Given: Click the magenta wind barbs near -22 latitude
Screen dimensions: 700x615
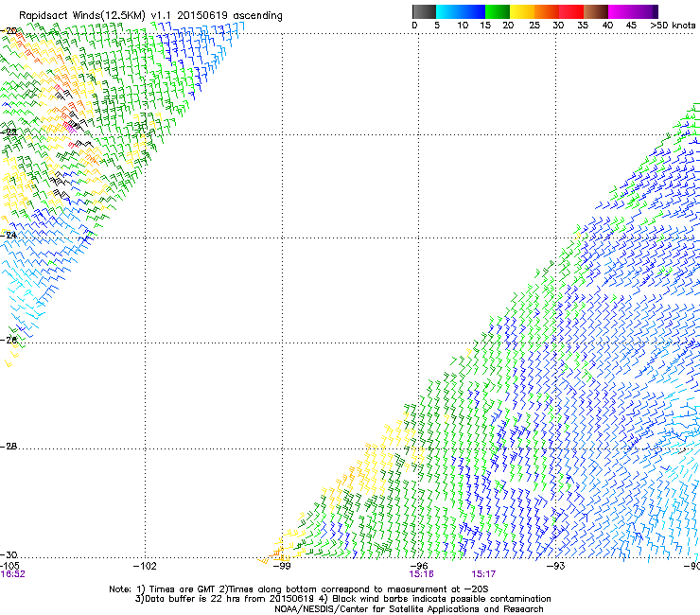Looking at the screenshot, I should point(70,128).
